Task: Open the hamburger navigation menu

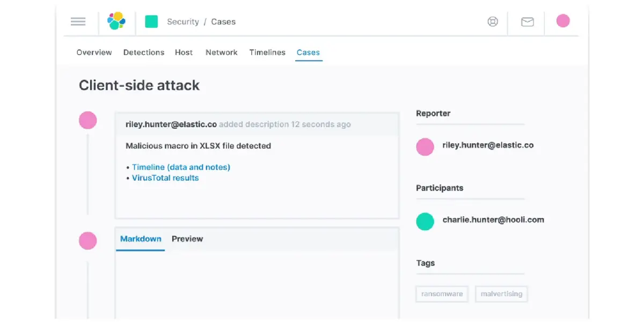Action: click(78, 21)
